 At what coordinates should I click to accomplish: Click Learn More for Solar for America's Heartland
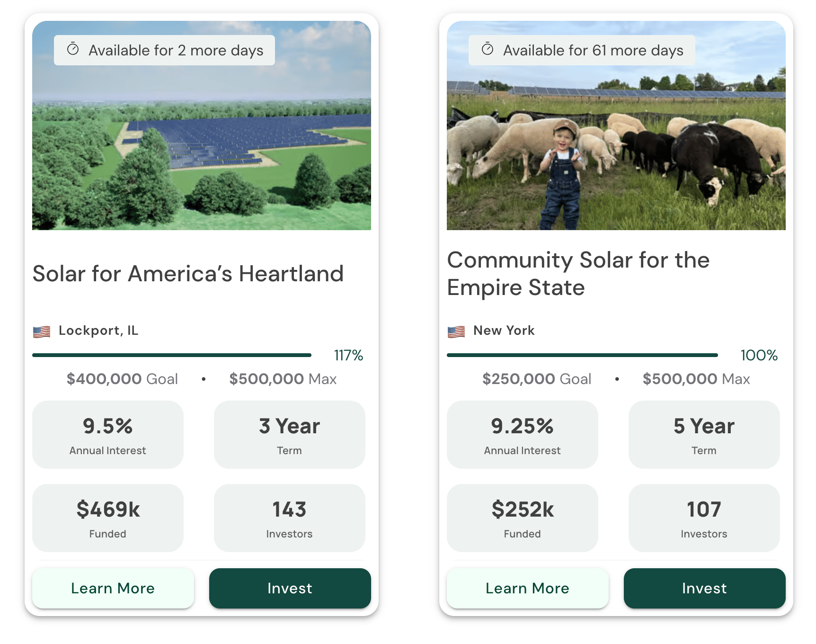113,588
